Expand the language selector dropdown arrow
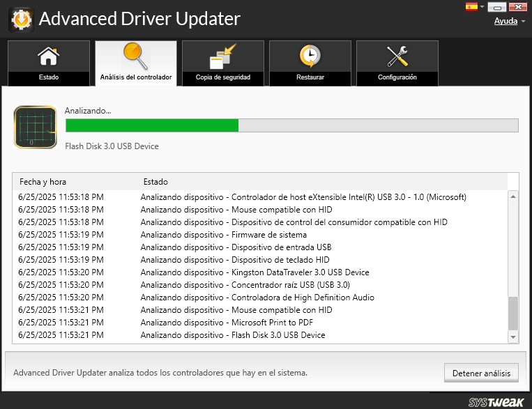The image size is (532, 409). coord(482,6)
